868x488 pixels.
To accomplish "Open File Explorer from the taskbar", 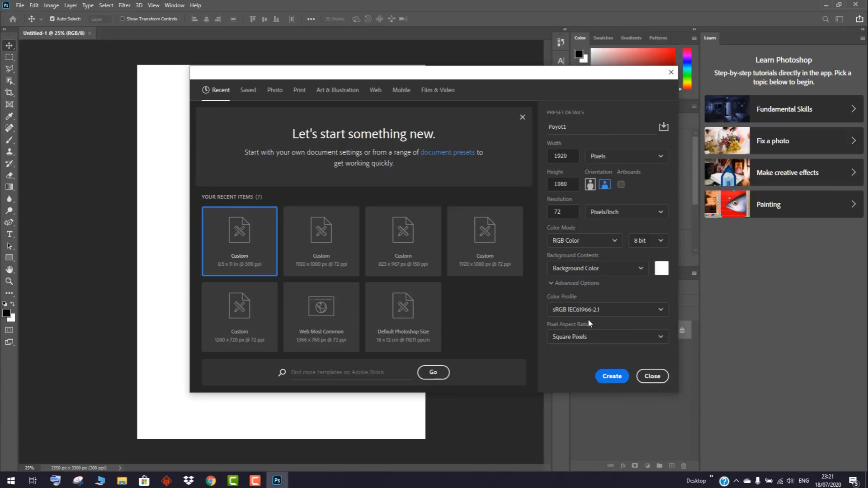I will [122, 480].
